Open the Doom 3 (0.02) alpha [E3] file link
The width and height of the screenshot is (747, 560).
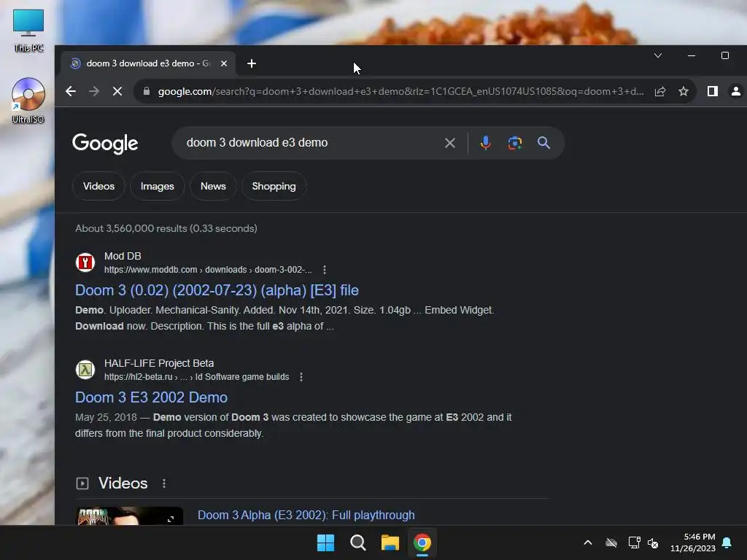(x=217, y=290)
